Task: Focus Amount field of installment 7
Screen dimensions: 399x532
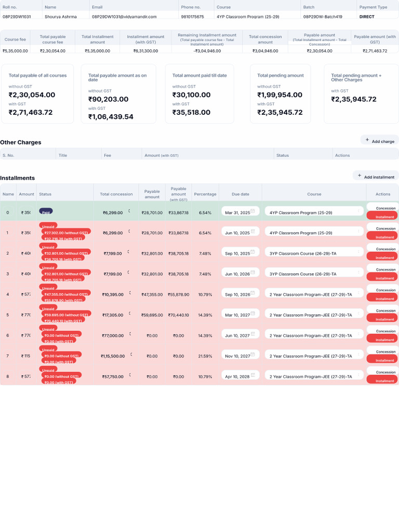Action: [26, 356]
